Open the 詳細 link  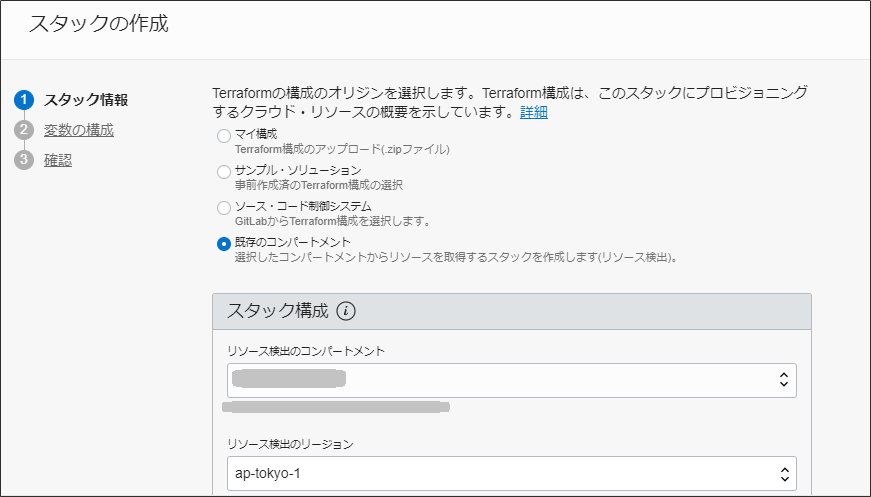point(533,112)
